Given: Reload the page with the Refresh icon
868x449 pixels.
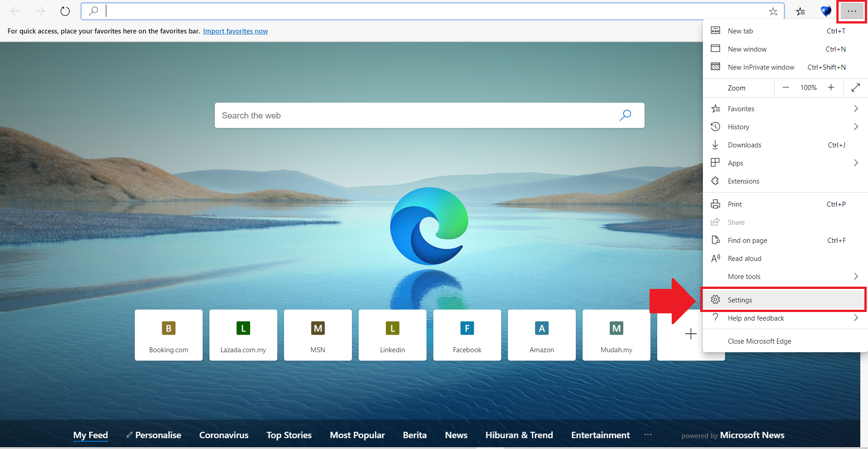Looking at the screenshot, I should click(x=65, y=11).
